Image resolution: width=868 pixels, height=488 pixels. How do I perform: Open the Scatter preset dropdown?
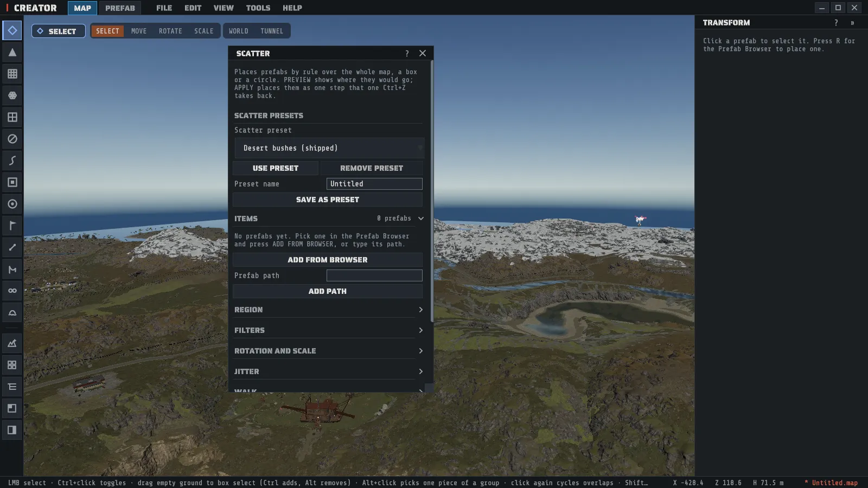(329, 148)
